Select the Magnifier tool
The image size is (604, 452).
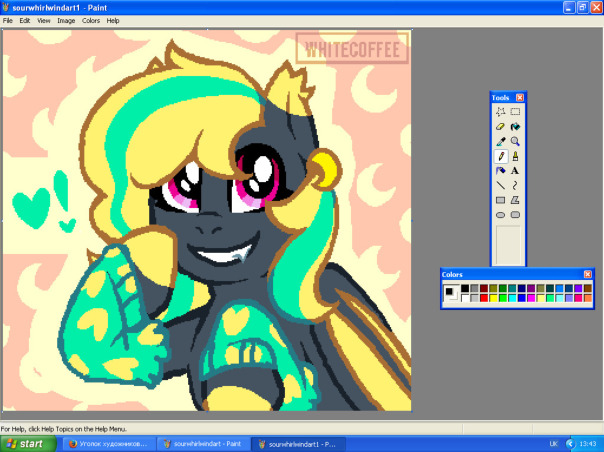[515, 141]
